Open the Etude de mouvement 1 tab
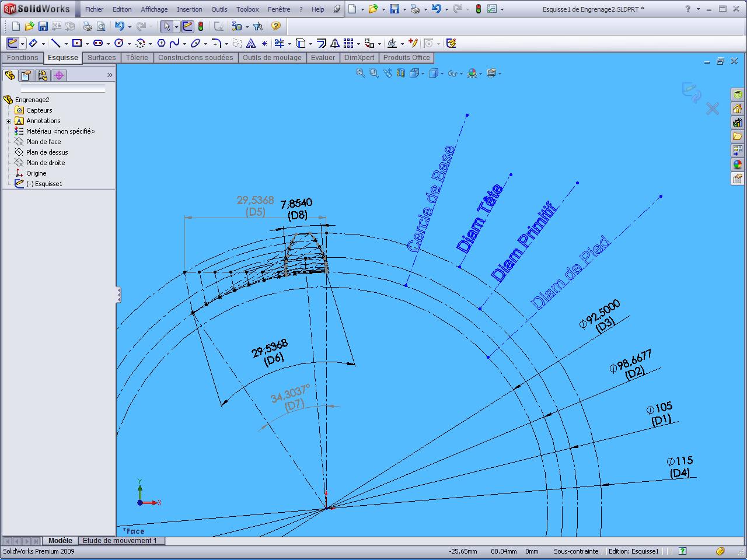The image size is (747, 560). click(120, 541)
